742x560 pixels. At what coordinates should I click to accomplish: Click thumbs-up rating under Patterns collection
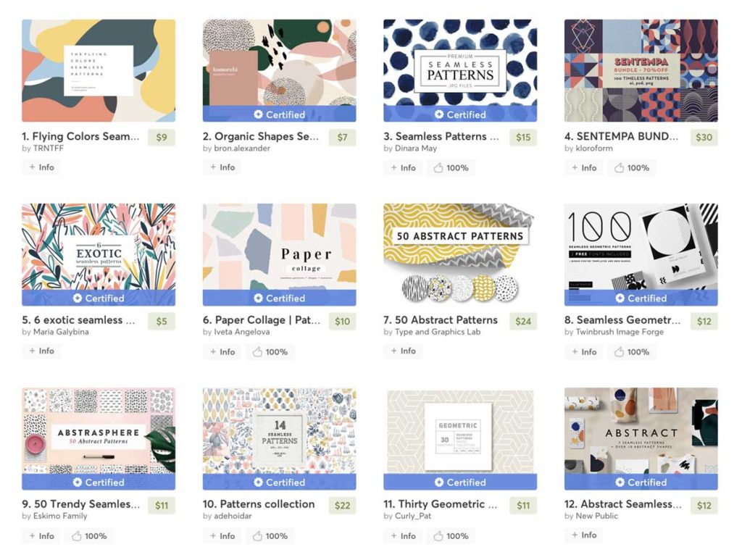(x=271, y=535)
